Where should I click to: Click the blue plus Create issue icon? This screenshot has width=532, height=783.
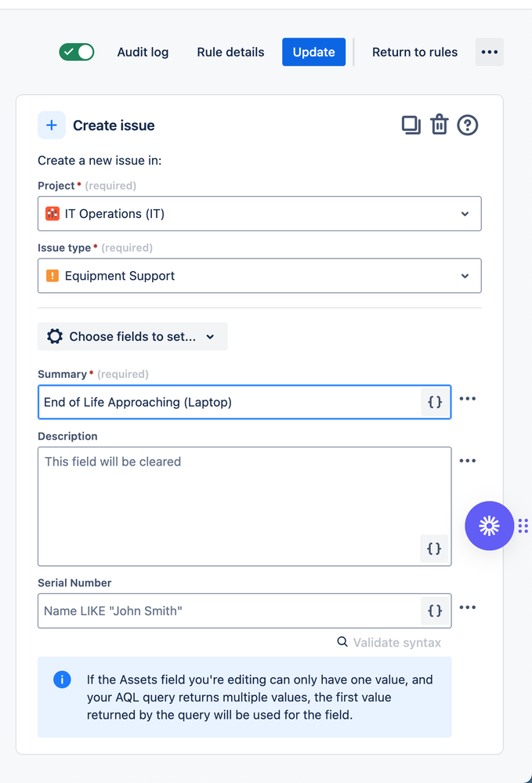(52, 125)
